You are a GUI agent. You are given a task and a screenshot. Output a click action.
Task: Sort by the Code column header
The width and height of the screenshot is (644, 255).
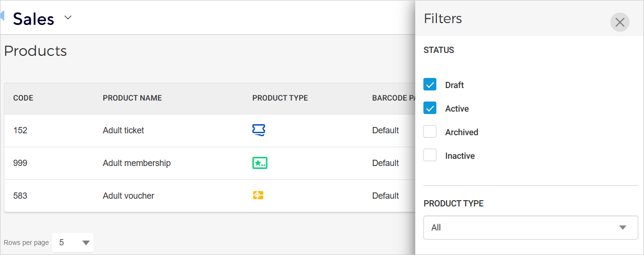tap(23, 98)
